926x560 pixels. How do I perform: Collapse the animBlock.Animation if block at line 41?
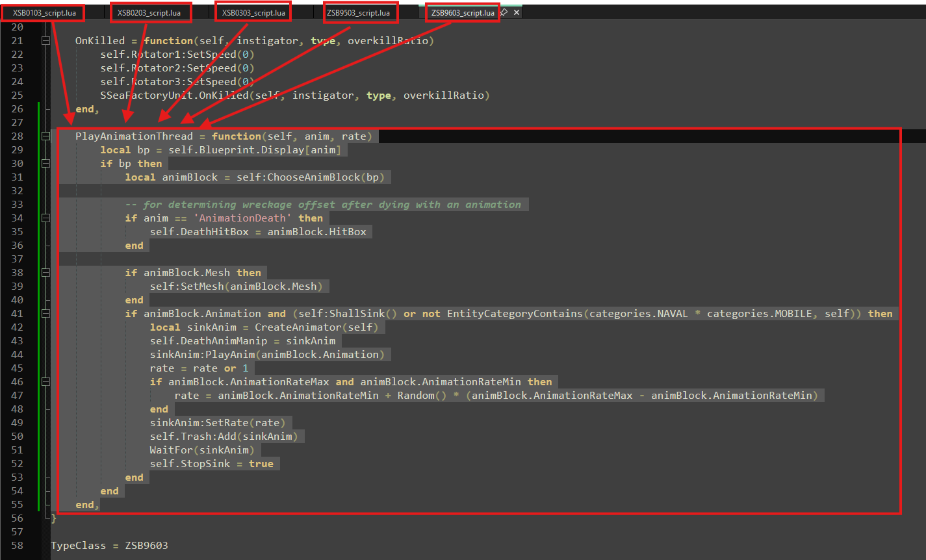pyautogui.click(x=45, y=314)
